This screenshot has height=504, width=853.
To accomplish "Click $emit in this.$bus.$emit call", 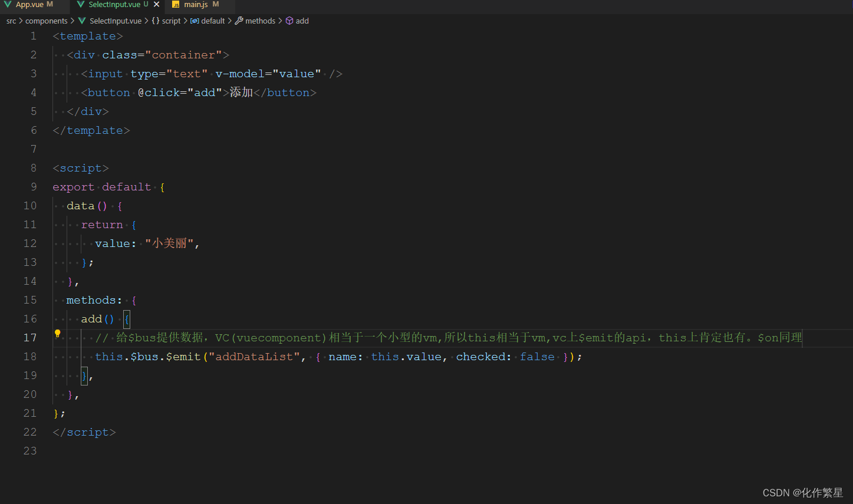I will click(x=183, y=357).
